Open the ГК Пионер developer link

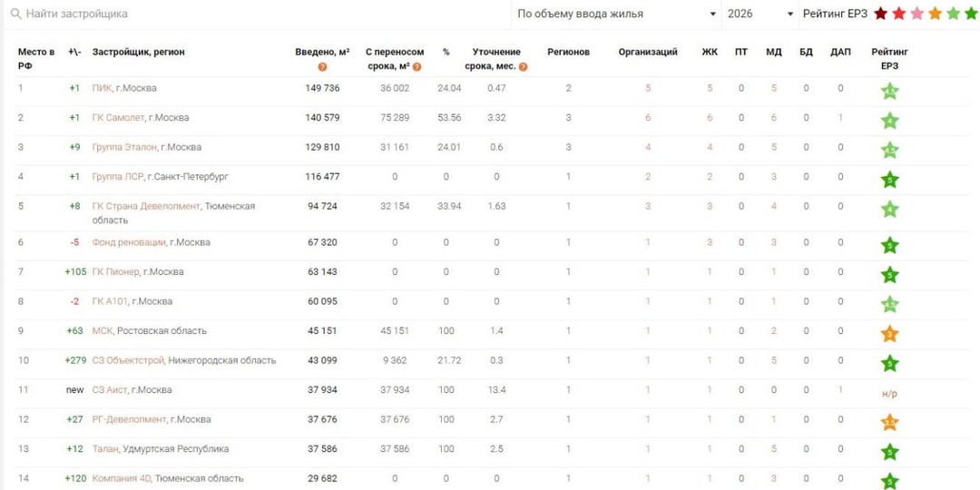(x=115, y=271)
